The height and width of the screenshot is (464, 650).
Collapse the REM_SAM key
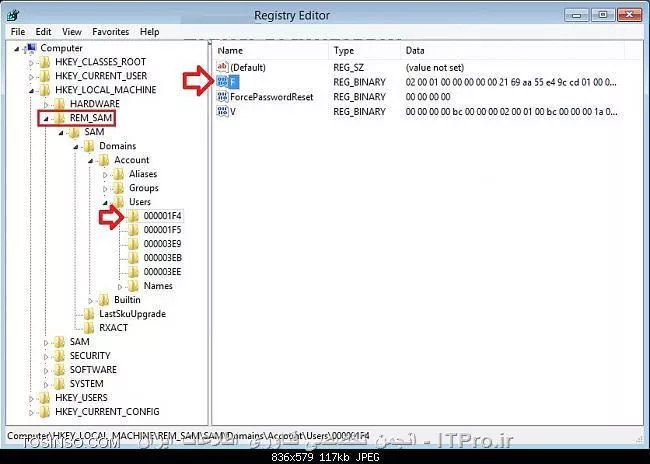coord(46,119)
